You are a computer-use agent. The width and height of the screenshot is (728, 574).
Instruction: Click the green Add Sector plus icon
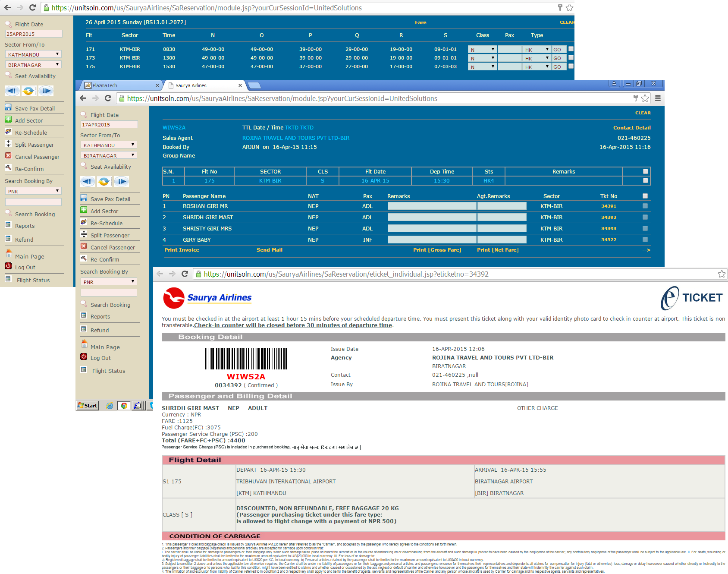(x=84, y=211)
